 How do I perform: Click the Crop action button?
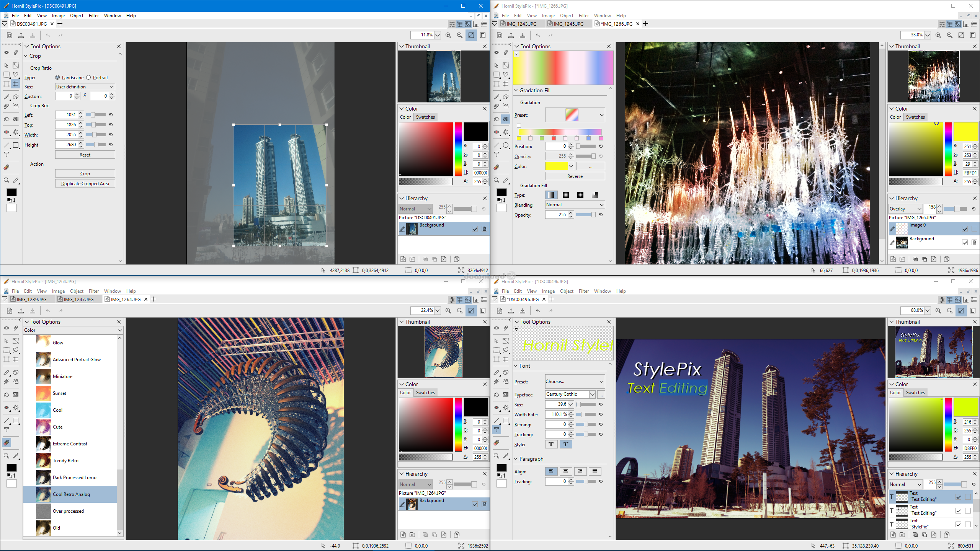85,174
